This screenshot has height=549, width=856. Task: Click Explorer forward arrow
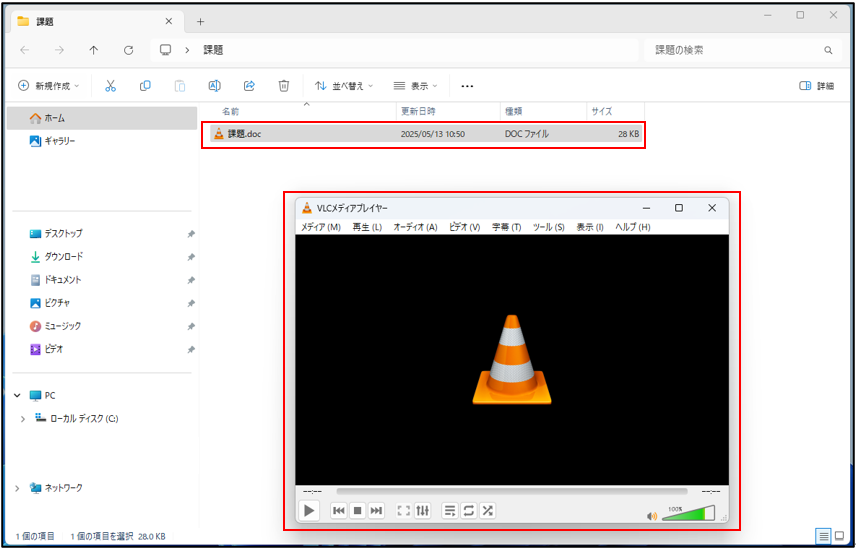tap(60, 50)
